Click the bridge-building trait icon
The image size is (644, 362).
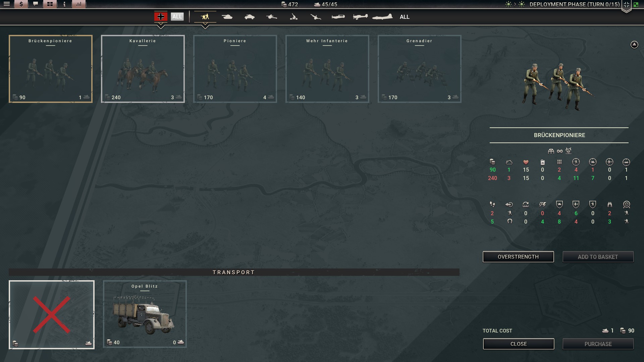pos(551,151)
